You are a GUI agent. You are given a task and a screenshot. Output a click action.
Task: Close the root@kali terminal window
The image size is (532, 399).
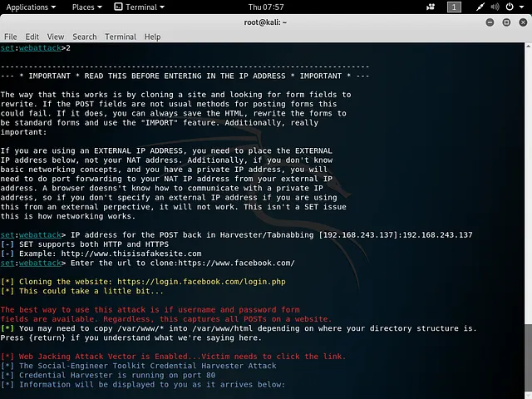coord(523,22)
